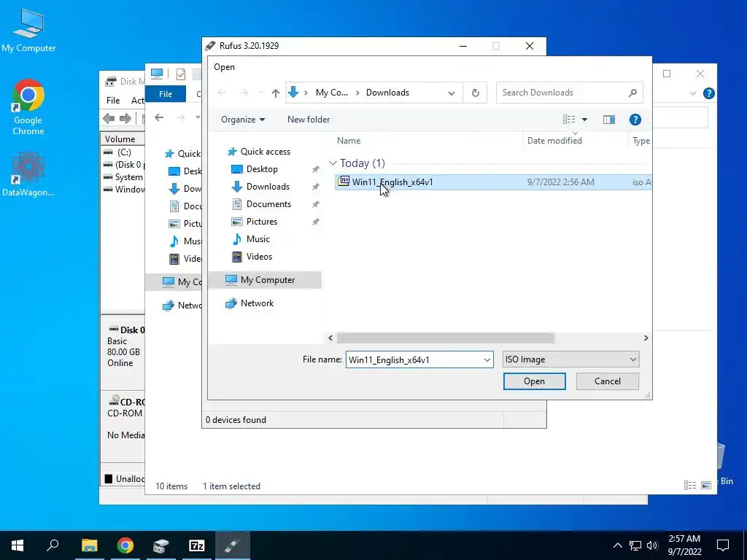This screenshot has height=560, width=747.
Task: Click the Type column header
Action: [x=640, y=141]
